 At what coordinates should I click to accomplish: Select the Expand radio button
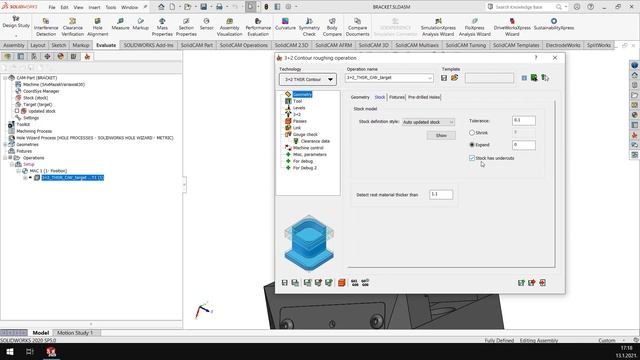[x=472, y=144]
